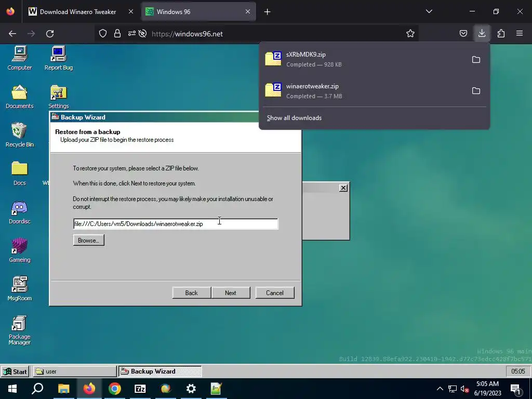Show winaerotweaker.zip in folder

(x=476, y=91)
